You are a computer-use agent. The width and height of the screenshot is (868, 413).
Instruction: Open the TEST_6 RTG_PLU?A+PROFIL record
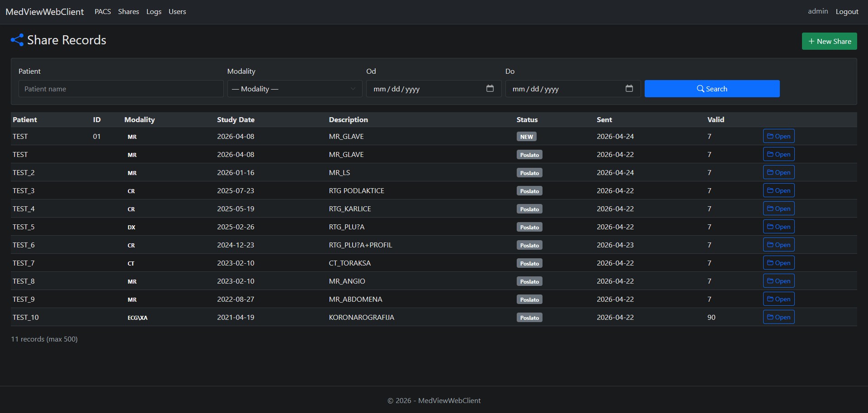[778, 245]
